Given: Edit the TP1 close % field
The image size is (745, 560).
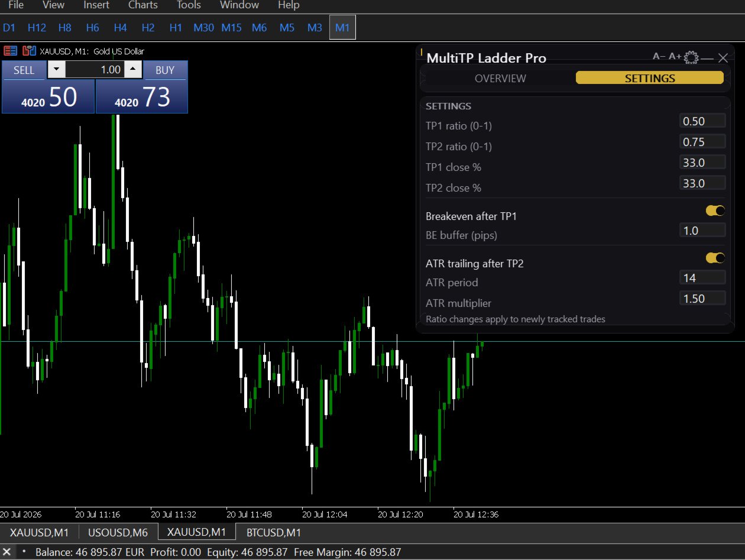Looking at the screenshot, I should (x=702, y=163).
